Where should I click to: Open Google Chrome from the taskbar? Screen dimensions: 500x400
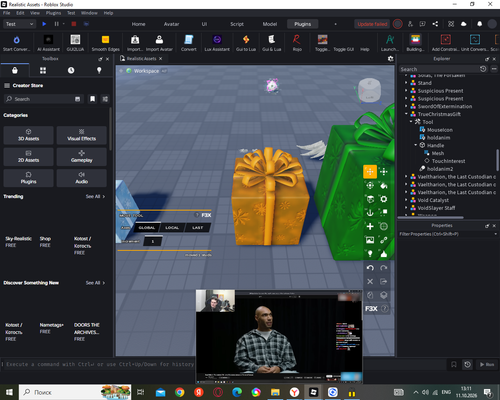coord(180,392)
